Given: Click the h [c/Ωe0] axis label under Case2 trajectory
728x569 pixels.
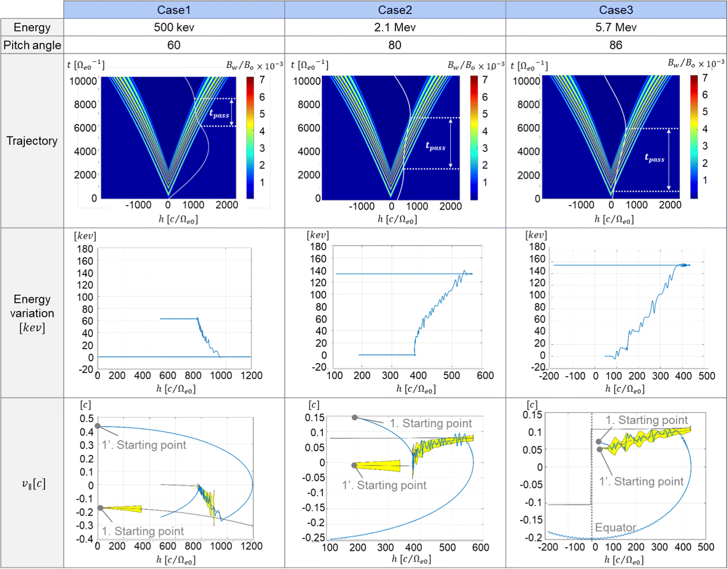Looking at the screenshot, I should coord(397,220).
